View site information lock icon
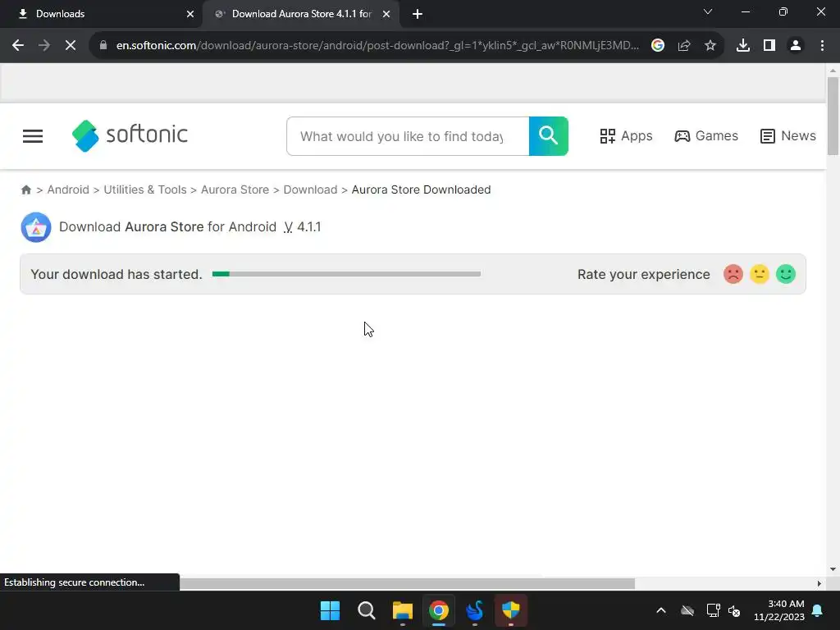840x630 pixels. (103, 46)
